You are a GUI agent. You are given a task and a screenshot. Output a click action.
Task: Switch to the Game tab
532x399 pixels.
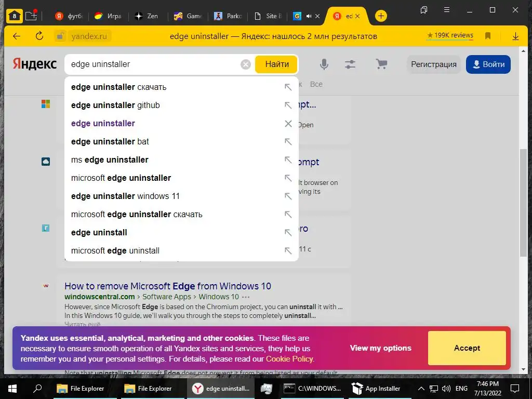point(188,16)
